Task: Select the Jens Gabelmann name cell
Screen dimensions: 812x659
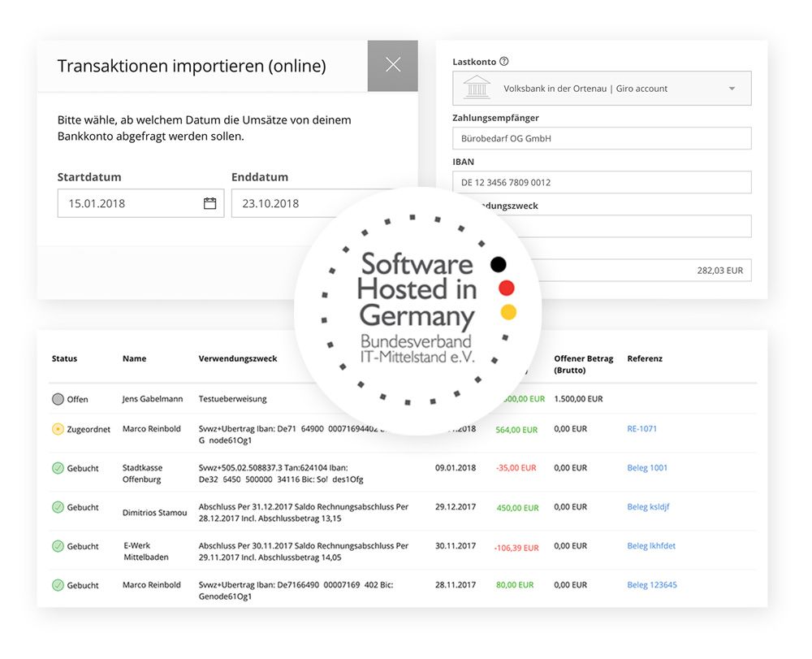Action: (153, 399)
